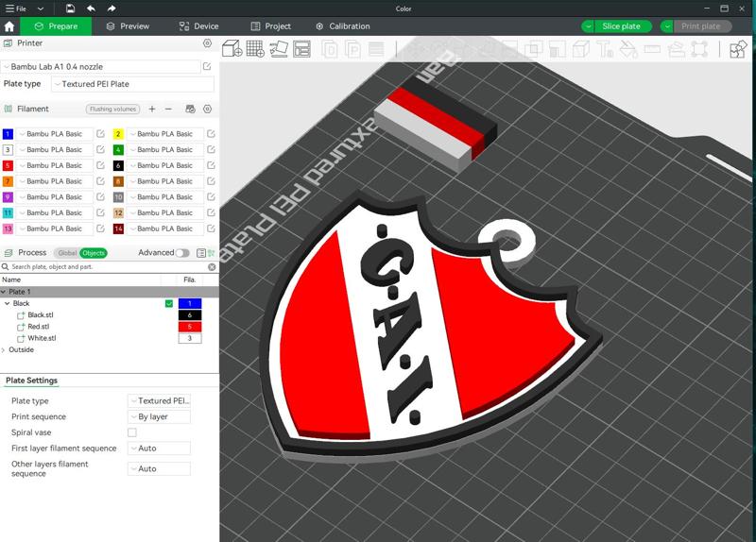Clear the search field with X icon

pos(212,267)
